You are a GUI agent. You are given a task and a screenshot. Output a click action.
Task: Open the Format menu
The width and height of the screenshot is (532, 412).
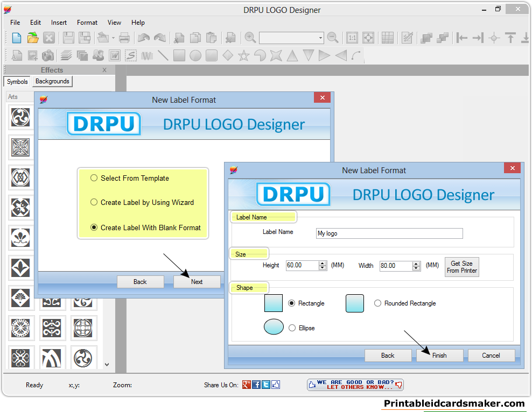click(87, 23)
